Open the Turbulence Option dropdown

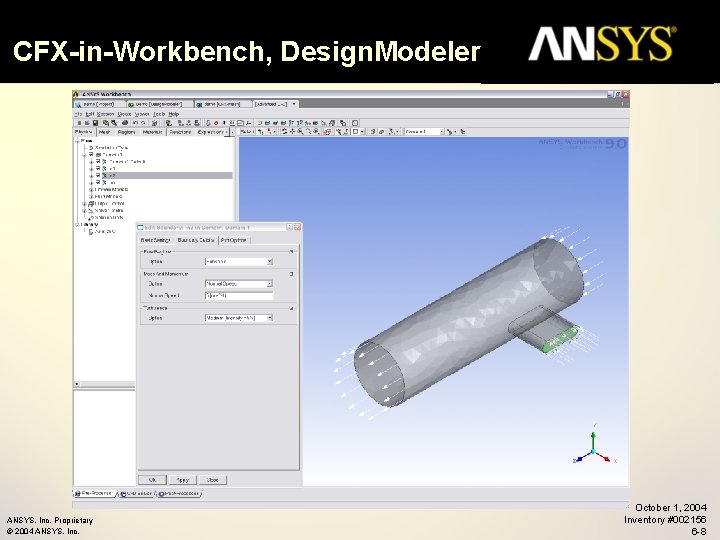click(x=270, y=318)
